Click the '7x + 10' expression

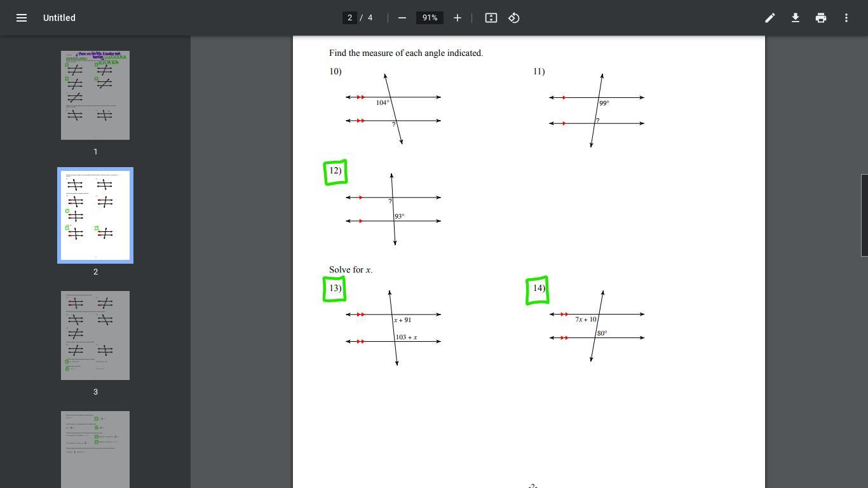586,319
